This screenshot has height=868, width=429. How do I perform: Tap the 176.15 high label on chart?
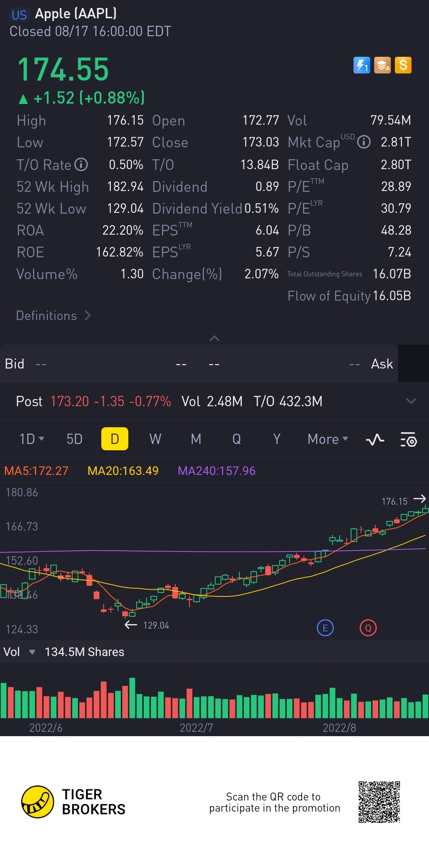coord(394,502)
